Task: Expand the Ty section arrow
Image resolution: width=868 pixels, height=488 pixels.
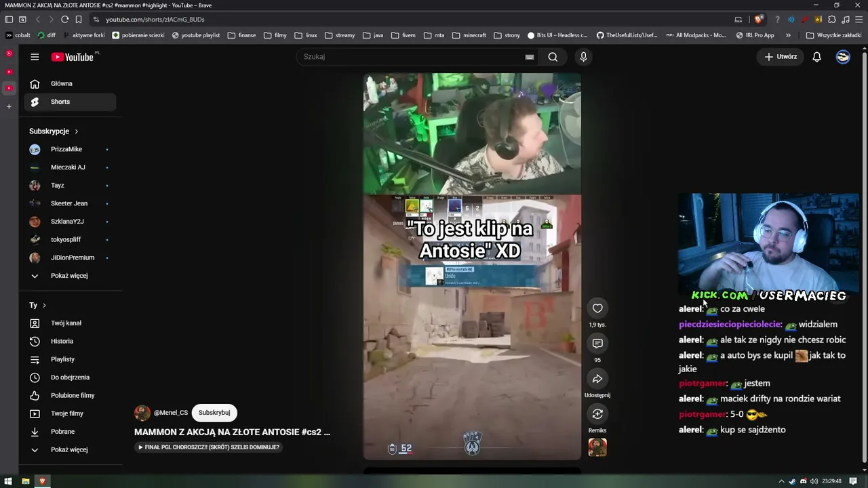Action: (44, 306)
